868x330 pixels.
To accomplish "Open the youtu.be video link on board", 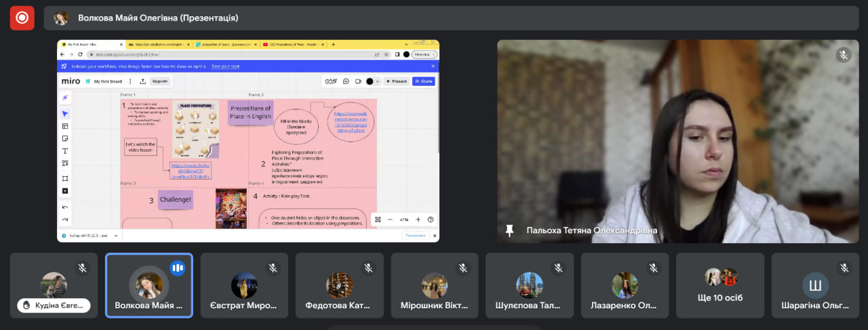I will click(191, 171).
